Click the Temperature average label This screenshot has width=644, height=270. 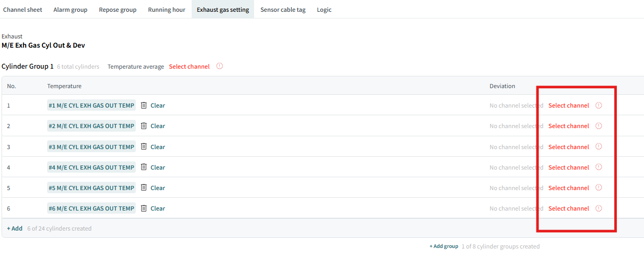click(x=136, y=67)
